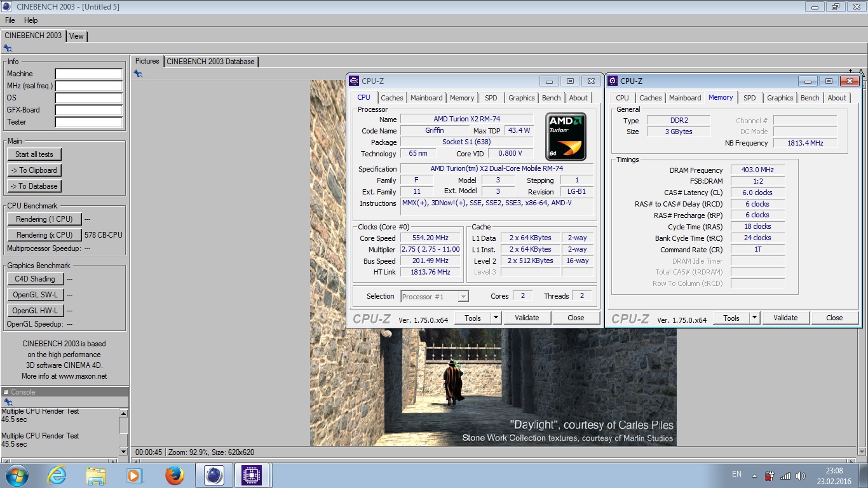Click Close button in left CPU-Z window
This screenshot has height=488, width=868.
576,318
